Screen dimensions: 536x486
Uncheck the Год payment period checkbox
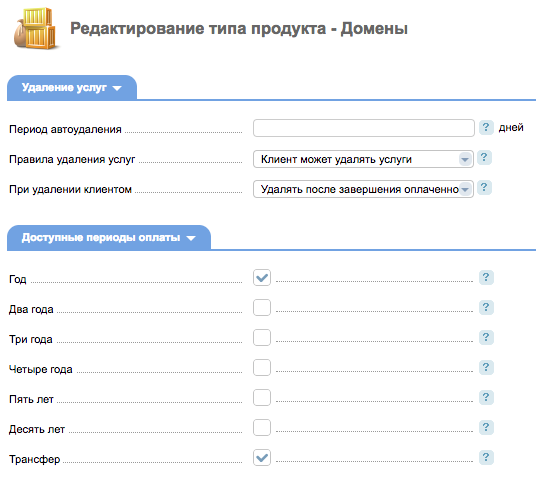point(262,278)
